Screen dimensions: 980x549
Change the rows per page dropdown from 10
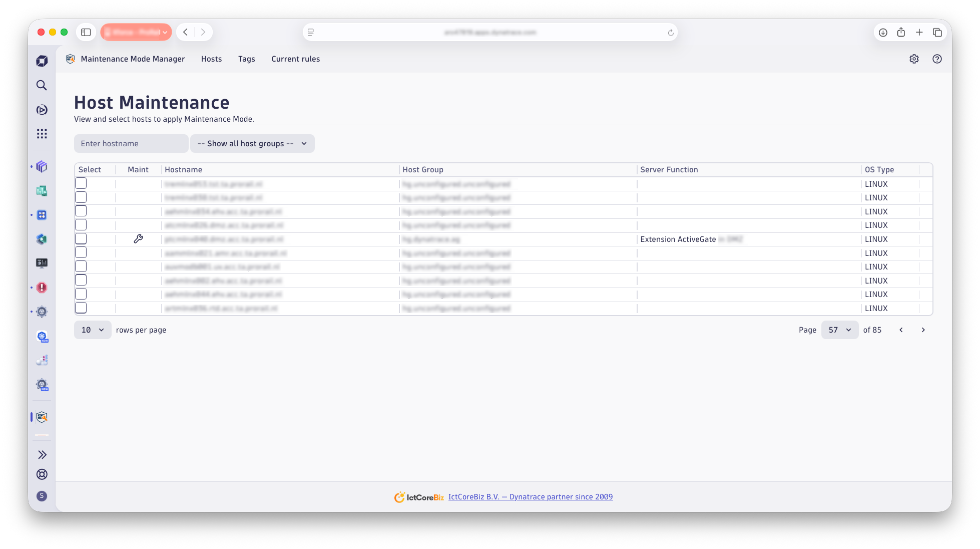(x=92, y=330)
